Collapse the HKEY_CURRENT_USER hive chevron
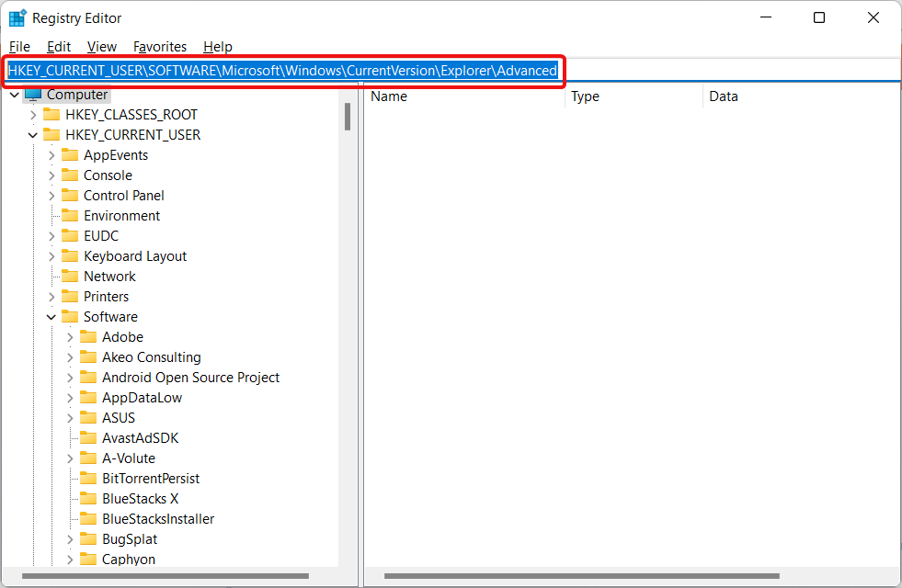The height and width of the screenshot is (588, 902). coord(33,135)
